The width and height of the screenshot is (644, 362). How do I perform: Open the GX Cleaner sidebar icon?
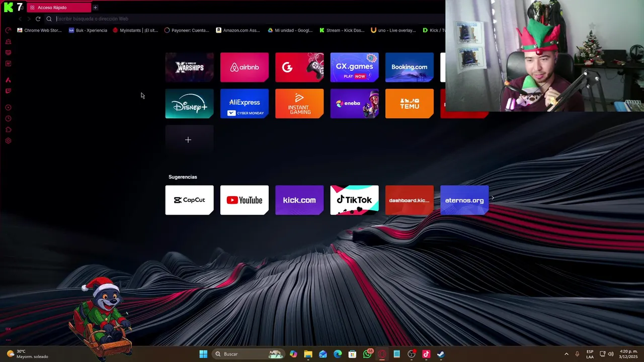coord(8,41)
